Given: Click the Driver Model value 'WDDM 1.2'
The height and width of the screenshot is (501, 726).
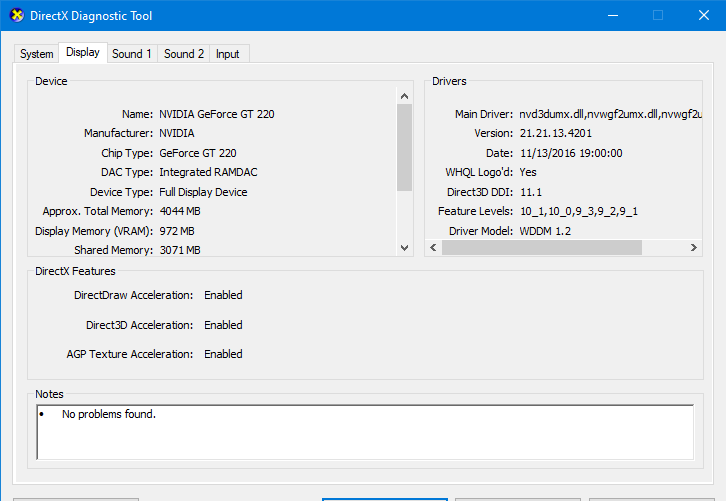Looking at the screenshot, I should [x=545, y=231].
